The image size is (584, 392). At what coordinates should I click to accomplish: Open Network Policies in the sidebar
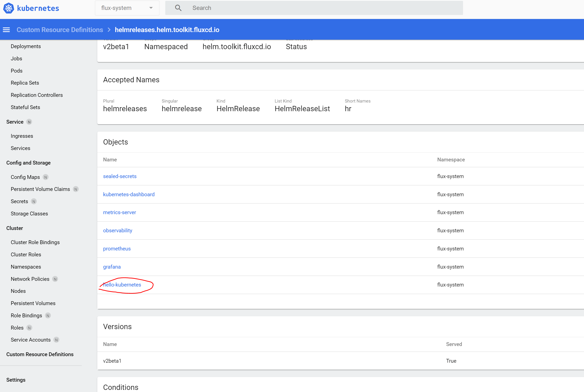(30, 279)
